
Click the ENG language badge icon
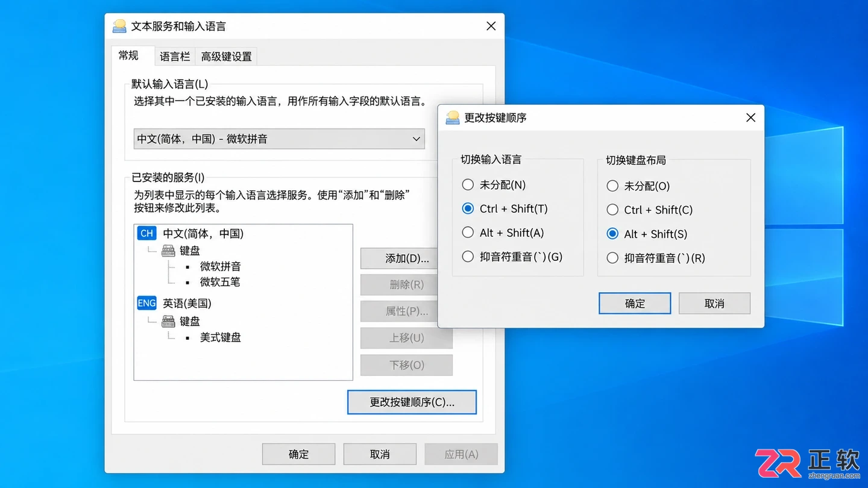tap(147, 303)
